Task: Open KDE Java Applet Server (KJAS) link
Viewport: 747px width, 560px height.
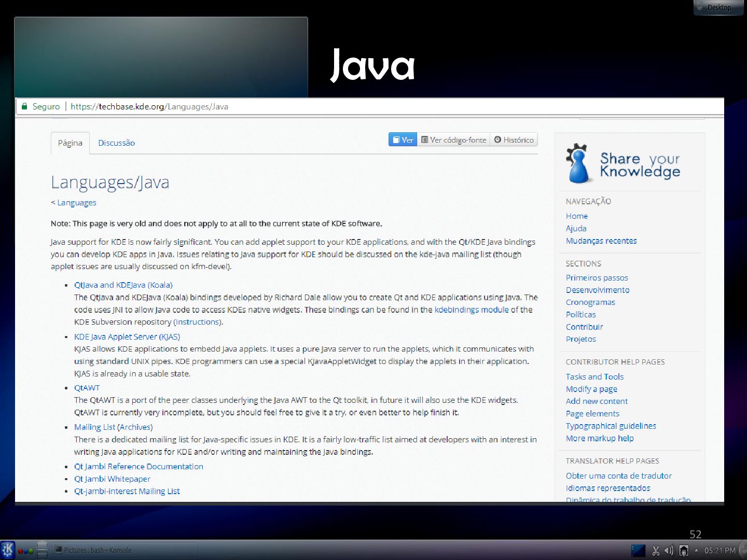Action: (127, 337)
